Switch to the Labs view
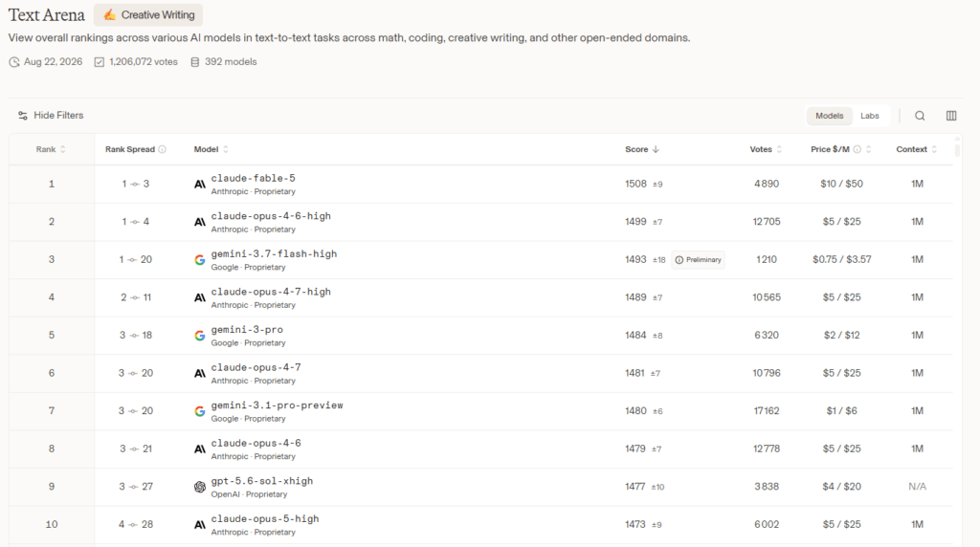Viewport: 980px width, 547px height. (x=869, y=116)
